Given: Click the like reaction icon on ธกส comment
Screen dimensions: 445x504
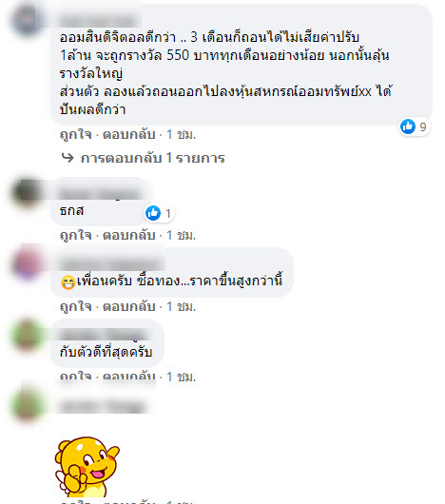Looking at the screenshot, I should (153, 213).
